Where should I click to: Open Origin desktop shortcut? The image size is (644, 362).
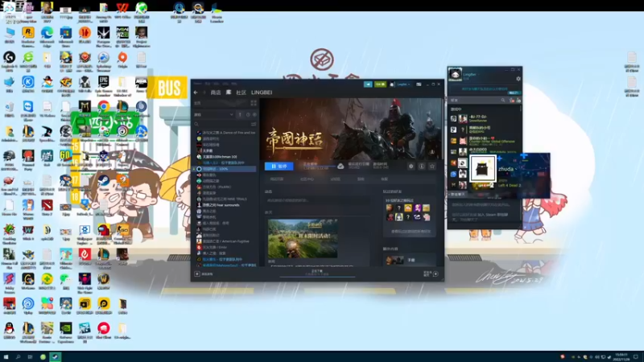[x=122, y=61]
